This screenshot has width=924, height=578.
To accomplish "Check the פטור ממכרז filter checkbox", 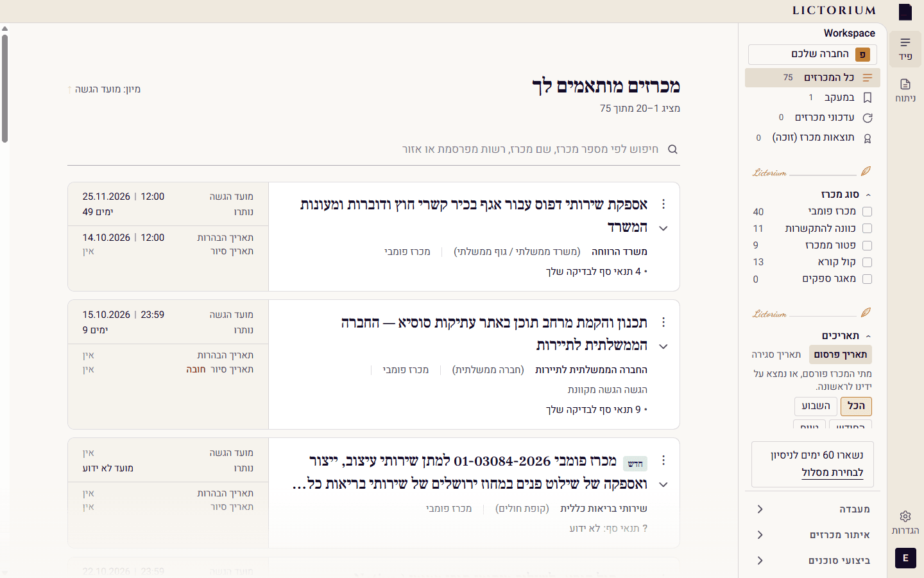I will (868, 245).
